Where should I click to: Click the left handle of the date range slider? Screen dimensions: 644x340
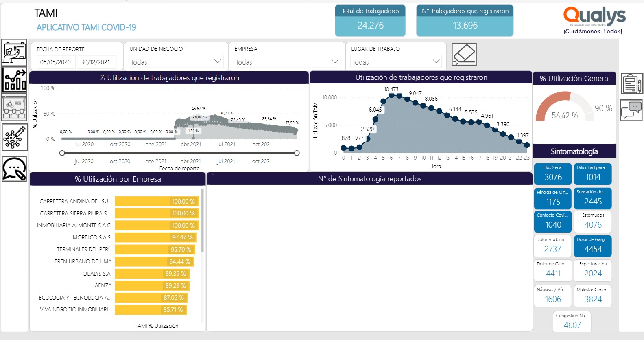coord(62,153)
